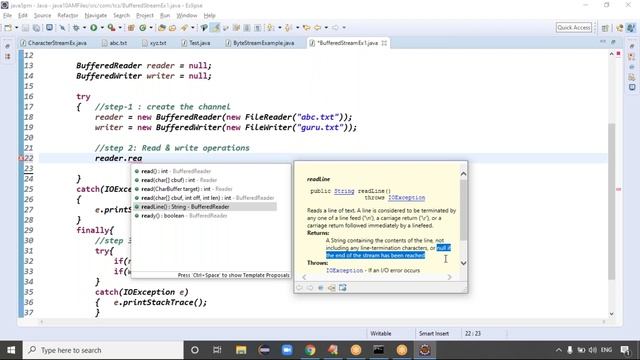The image size is (640, 360).
Task: Click the New Java Class icon
Action: pos(143,28)
